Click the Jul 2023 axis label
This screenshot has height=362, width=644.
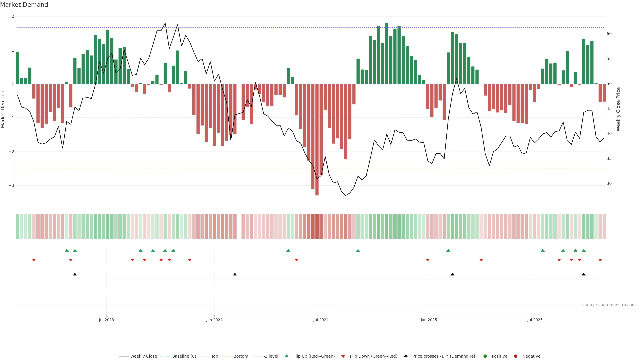(x=106, y=320)
